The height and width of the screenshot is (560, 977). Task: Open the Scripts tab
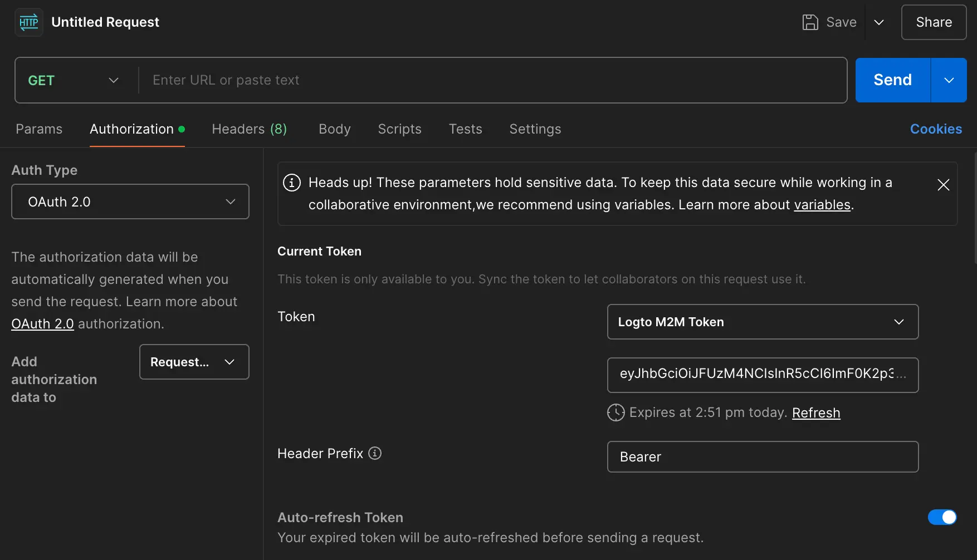pos(399,129)
